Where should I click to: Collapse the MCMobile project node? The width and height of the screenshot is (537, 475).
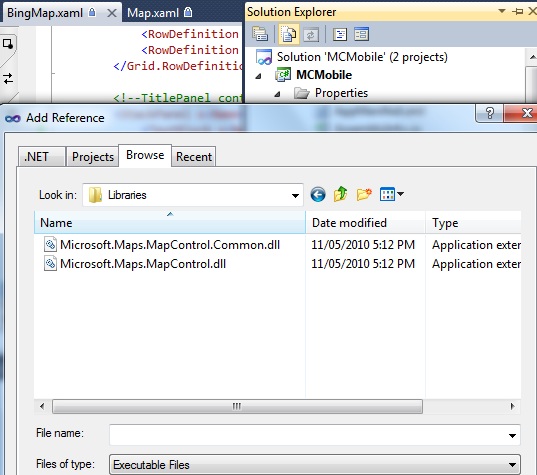pyautogui.click(x=259, y=76)
